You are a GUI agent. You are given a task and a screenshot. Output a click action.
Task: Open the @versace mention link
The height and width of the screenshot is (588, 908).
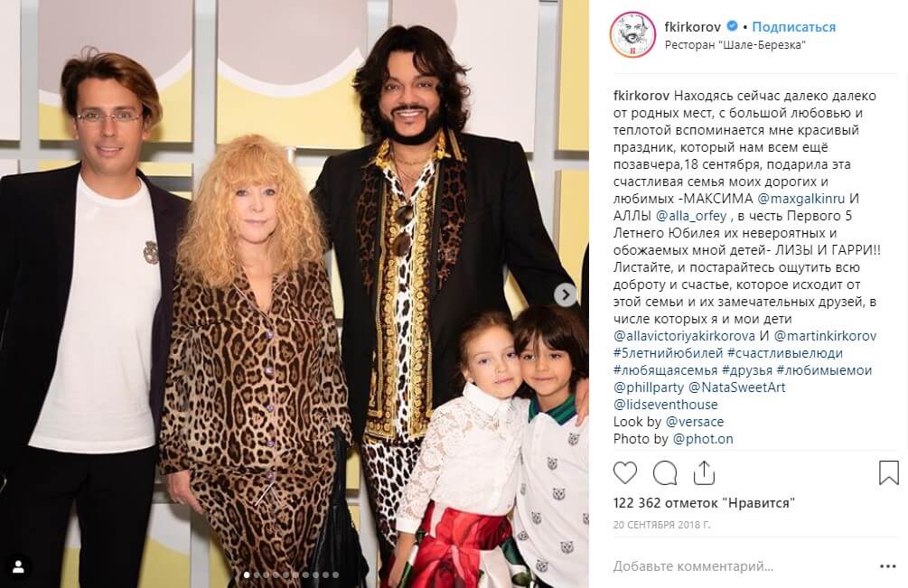pos(694,421)
